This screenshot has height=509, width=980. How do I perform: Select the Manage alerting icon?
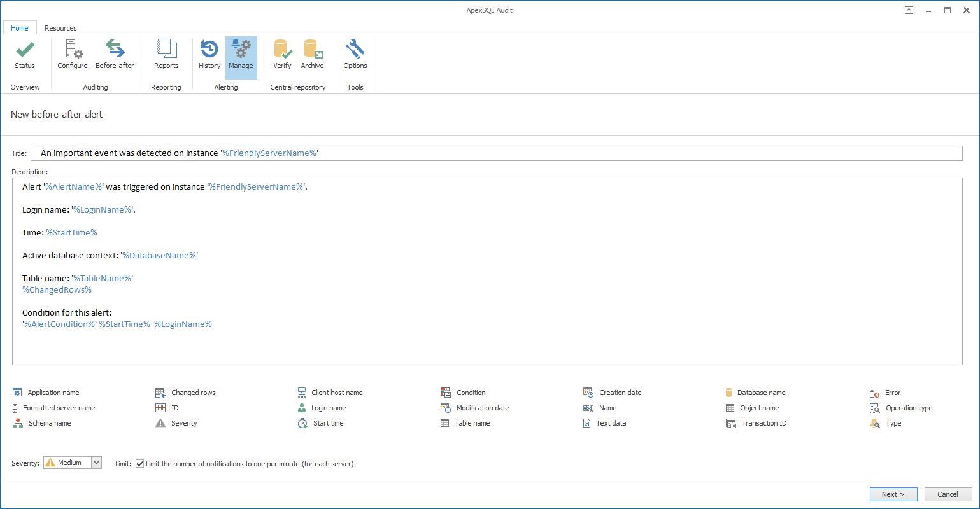pos(241,54)
